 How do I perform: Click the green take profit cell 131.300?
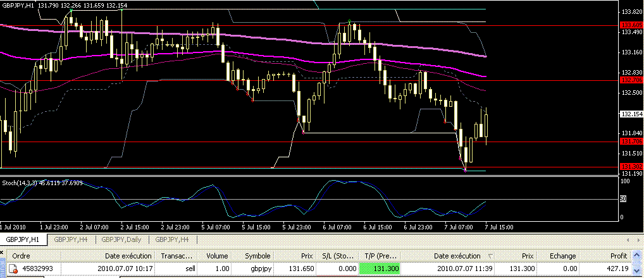point(380,269)
